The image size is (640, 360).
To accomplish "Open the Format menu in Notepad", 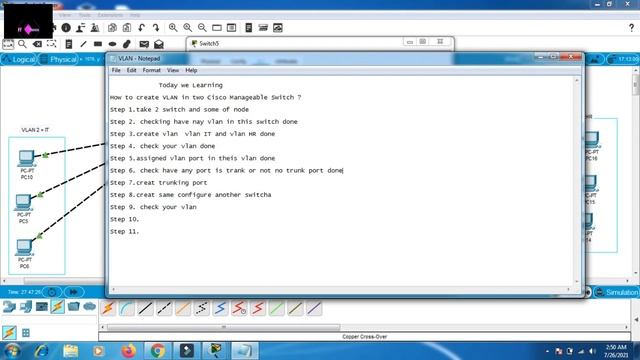I will click(x=151, y=70).
